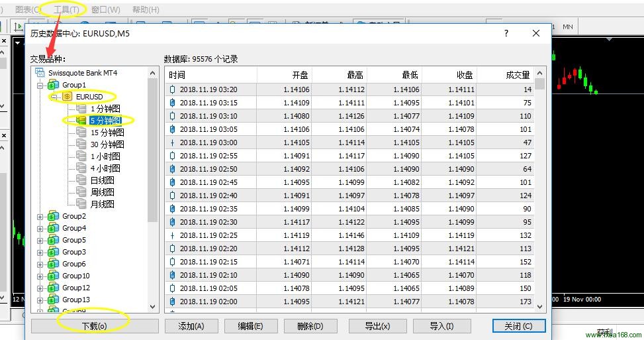Expand the Group3 tree node
644x340 pixels.
pos(40,253)
